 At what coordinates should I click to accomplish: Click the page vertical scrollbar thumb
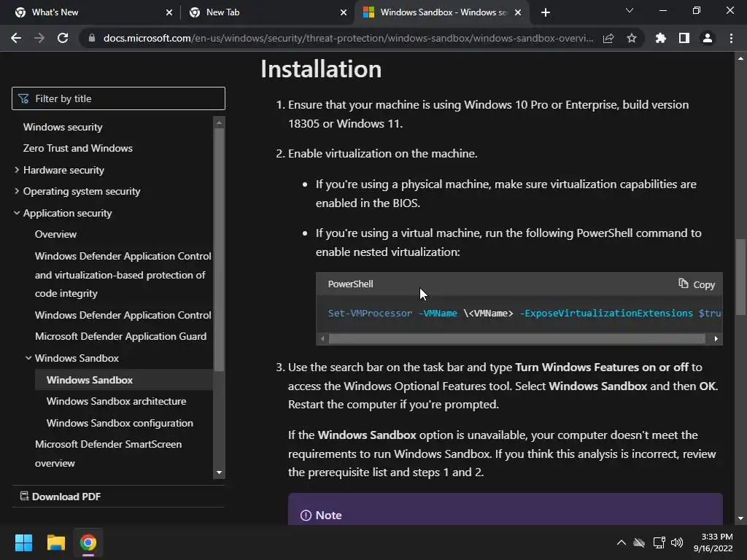[740, 277]
